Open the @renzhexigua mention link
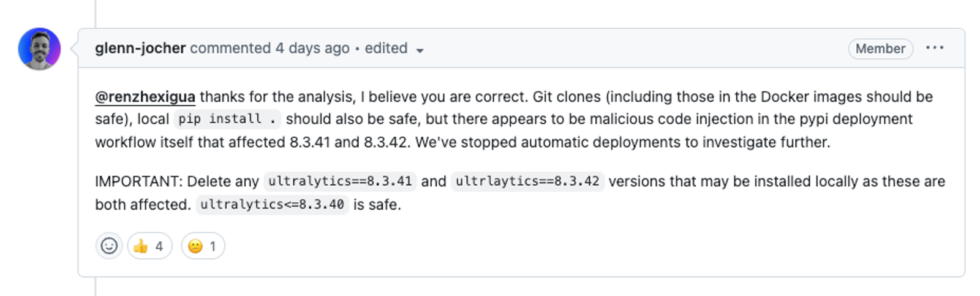 pos(145,97)
